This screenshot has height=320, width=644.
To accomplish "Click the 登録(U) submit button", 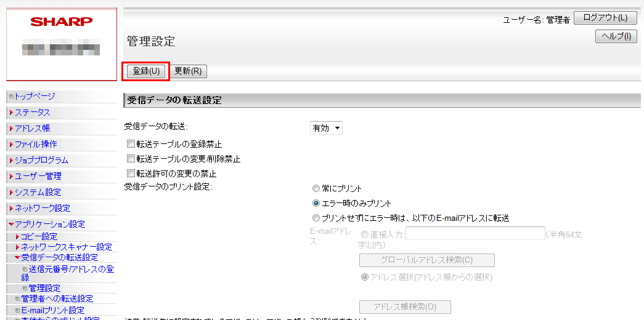I will click(146, 71).
